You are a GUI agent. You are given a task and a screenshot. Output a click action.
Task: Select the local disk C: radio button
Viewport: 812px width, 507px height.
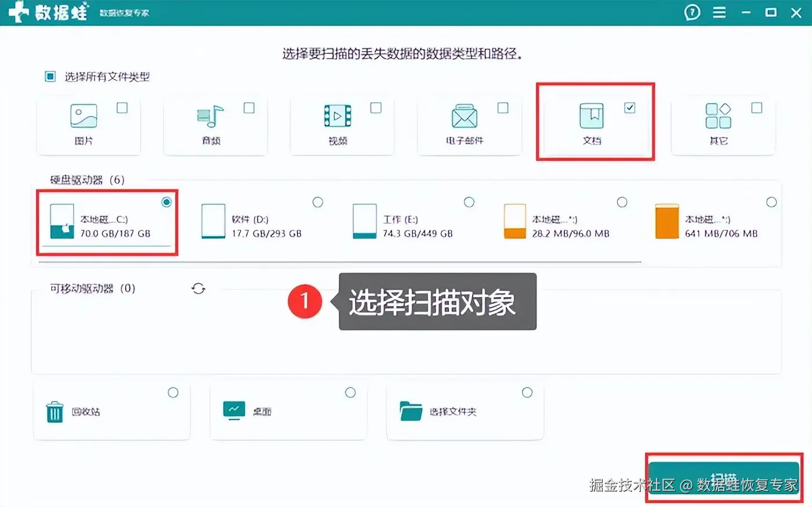point(166,202)
